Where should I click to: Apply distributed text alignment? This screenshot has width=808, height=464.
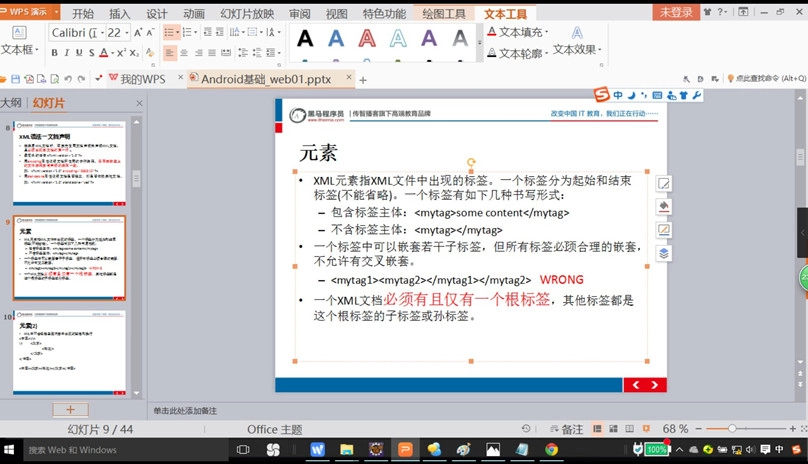coord(226,53)
